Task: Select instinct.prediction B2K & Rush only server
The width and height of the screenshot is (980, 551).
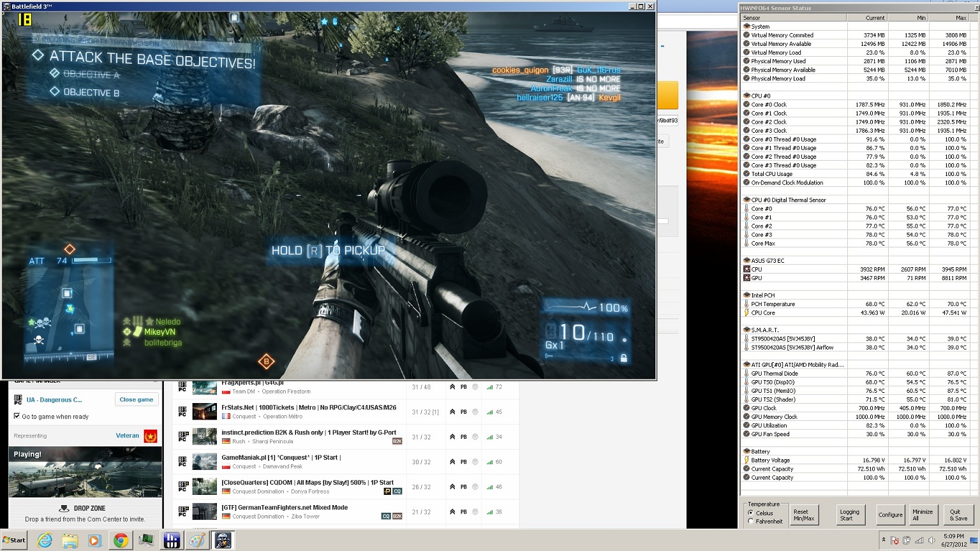Action: tap(309, 432)
